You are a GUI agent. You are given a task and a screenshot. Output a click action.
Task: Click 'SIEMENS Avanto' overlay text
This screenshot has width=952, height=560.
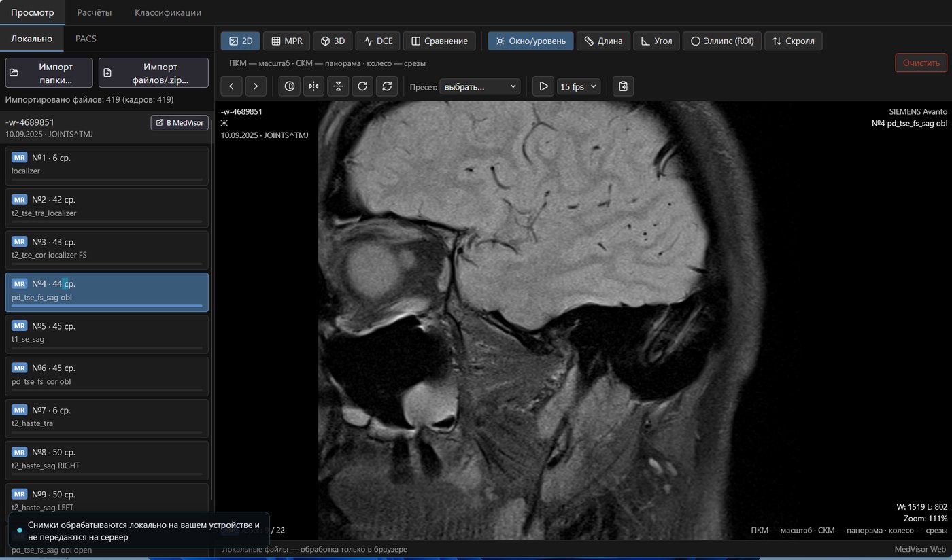[x=918, y=111]
